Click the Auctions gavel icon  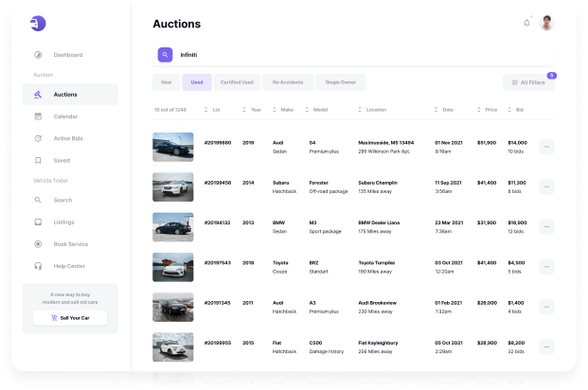[x=38, y=95]
